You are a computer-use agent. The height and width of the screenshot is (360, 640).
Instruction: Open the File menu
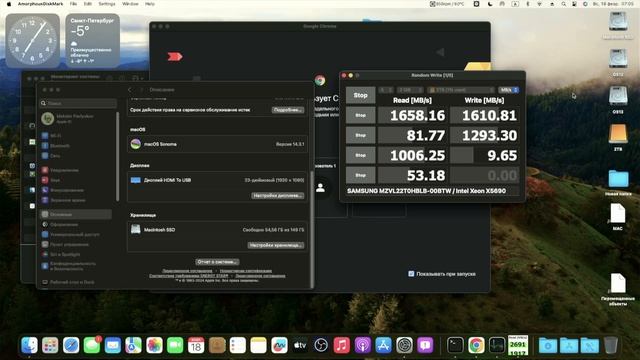(x=73, y=4)
